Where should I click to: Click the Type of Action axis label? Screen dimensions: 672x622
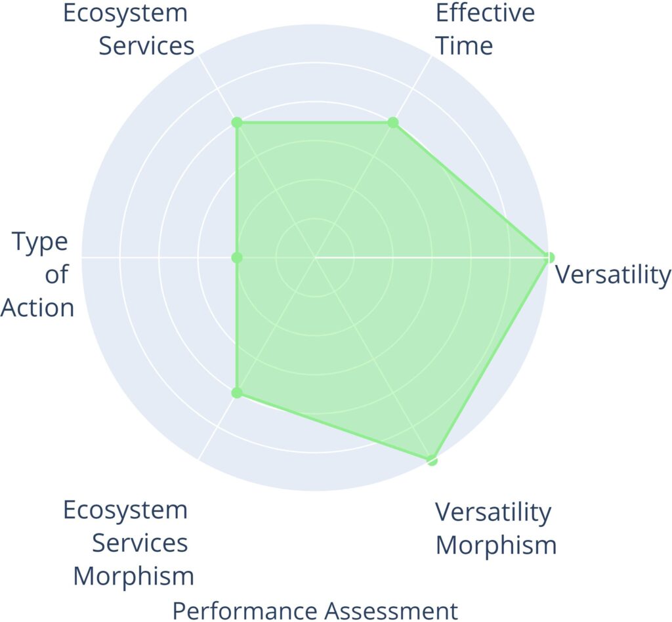click(x=38, y=275)
